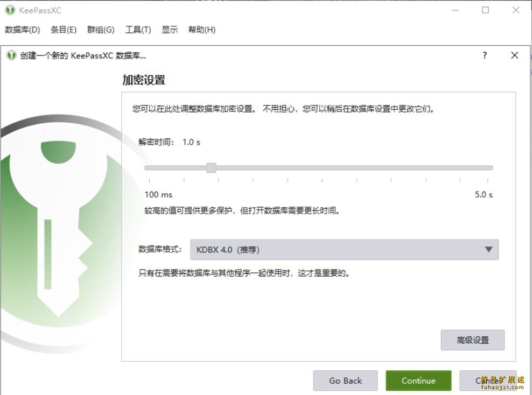
Task: Click the decryption time slider handle
Action: pyautogui.click(x=211, y=167)
